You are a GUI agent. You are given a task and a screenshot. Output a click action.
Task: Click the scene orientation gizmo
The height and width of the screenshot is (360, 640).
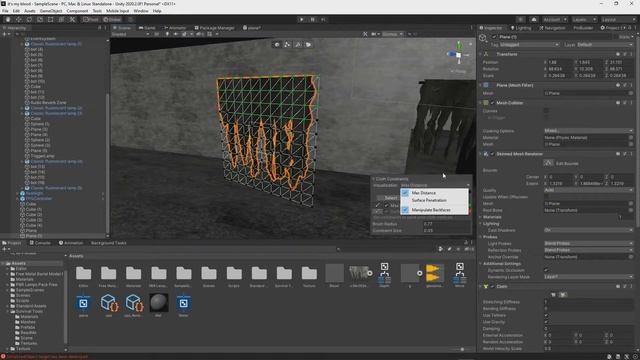[459, 54]
